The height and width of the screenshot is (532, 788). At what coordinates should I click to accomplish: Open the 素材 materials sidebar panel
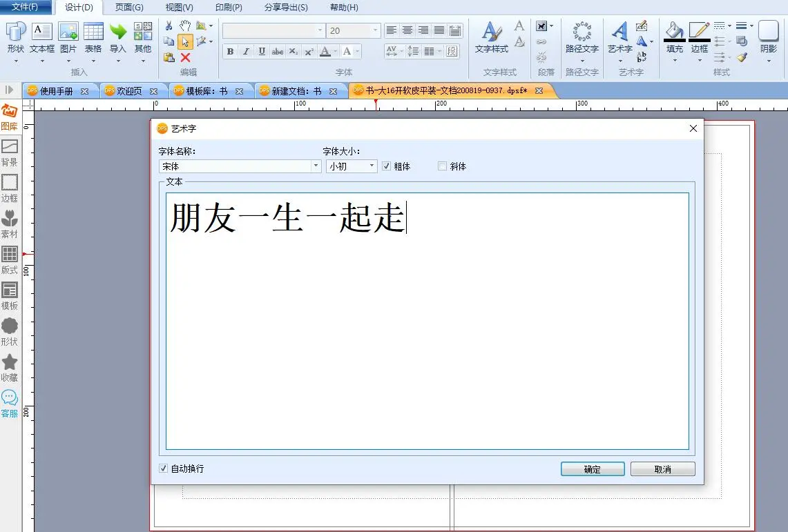(x=10, y=224)
